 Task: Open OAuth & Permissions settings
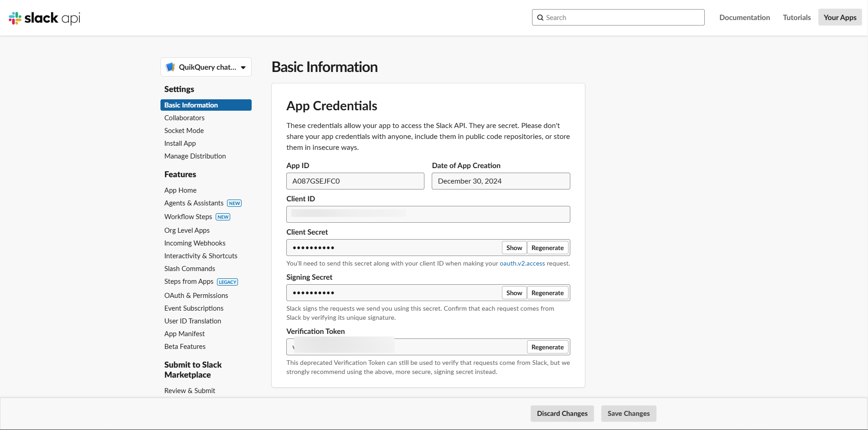(x=196, y=296)
